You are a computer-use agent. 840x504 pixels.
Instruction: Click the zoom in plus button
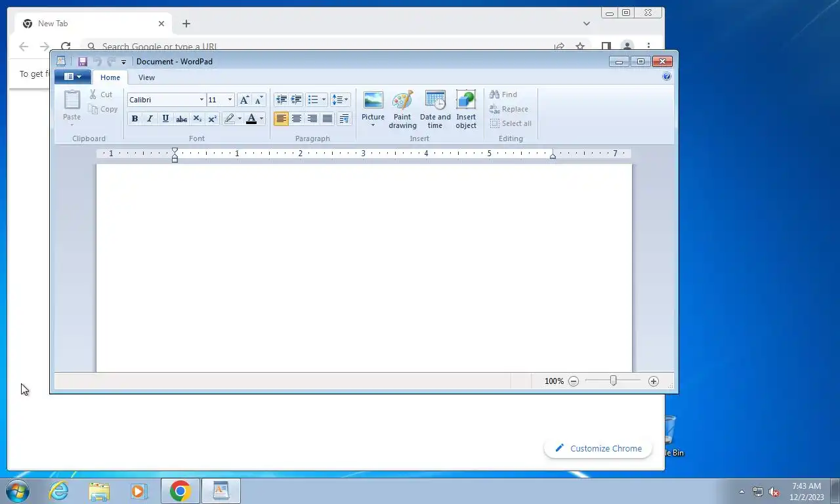click(653, 381)
